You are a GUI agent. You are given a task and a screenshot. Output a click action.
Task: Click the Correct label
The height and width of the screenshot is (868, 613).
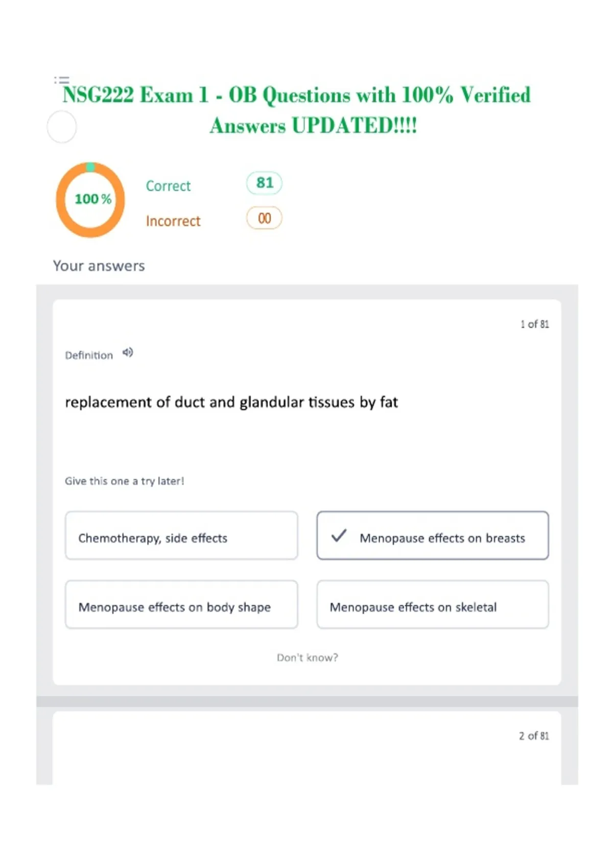click(x=168, y=186)
